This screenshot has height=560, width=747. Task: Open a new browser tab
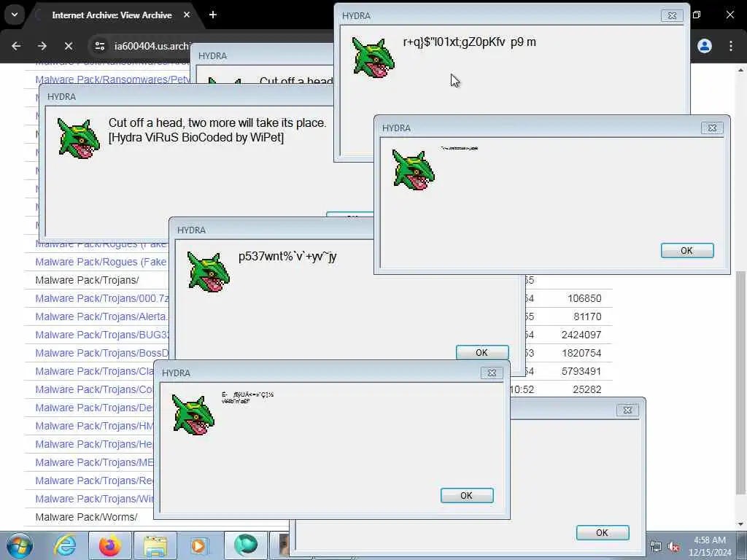pyautogui.click(x=213, y=15)
